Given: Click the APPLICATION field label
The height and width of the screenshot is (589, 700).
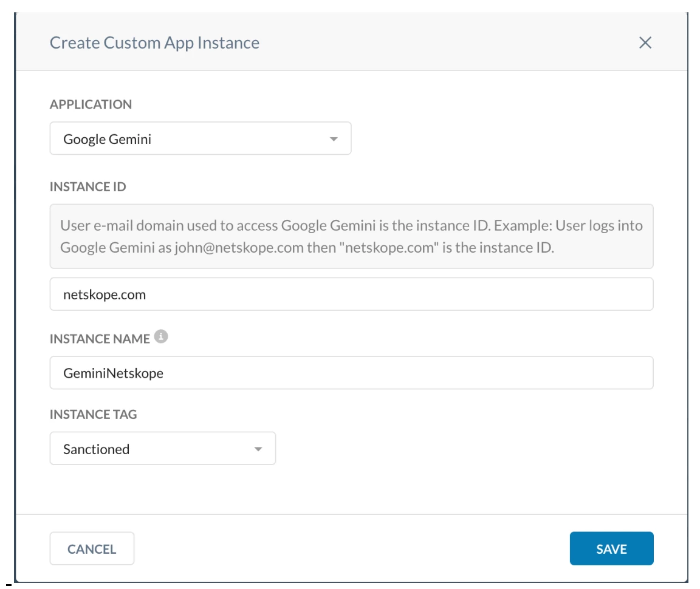Looking at the screenshot, I should 91,104.
